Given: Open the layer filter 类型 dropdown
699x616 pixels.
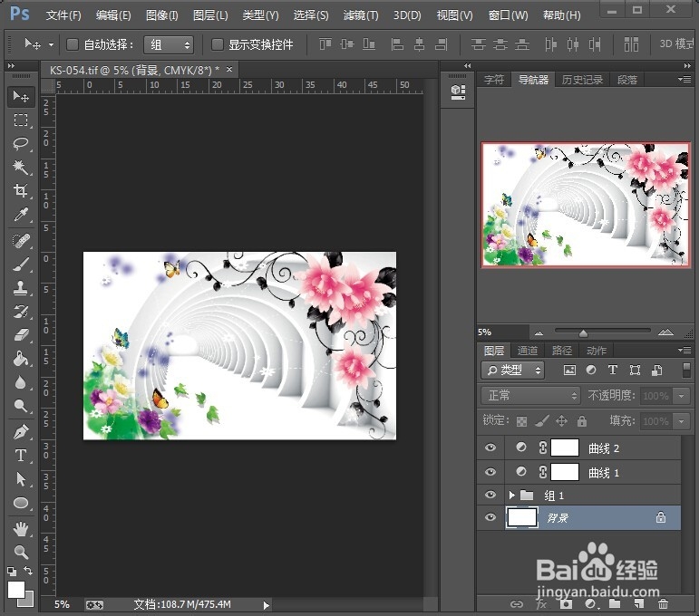Looking at the screenshot, I should click(512, 371).
